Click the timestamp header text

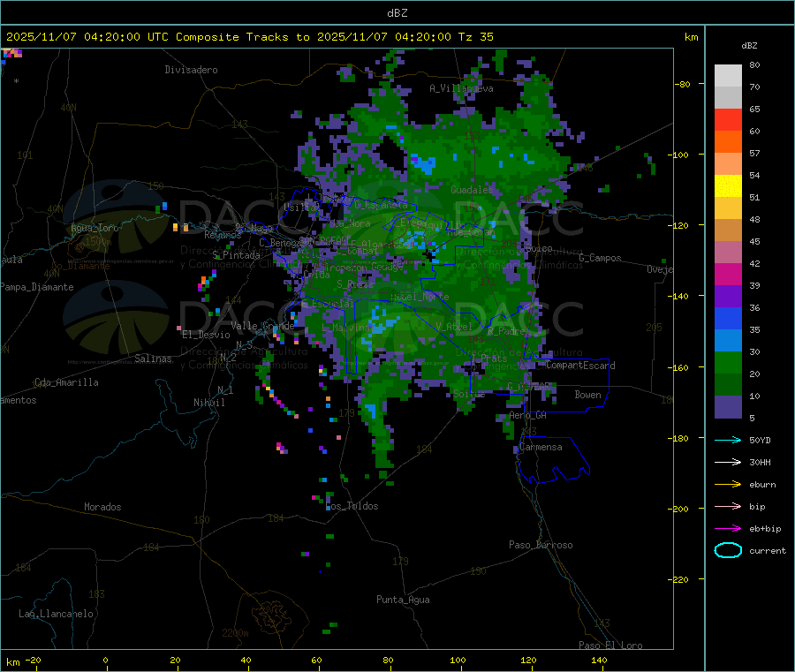tap(249, 37)
